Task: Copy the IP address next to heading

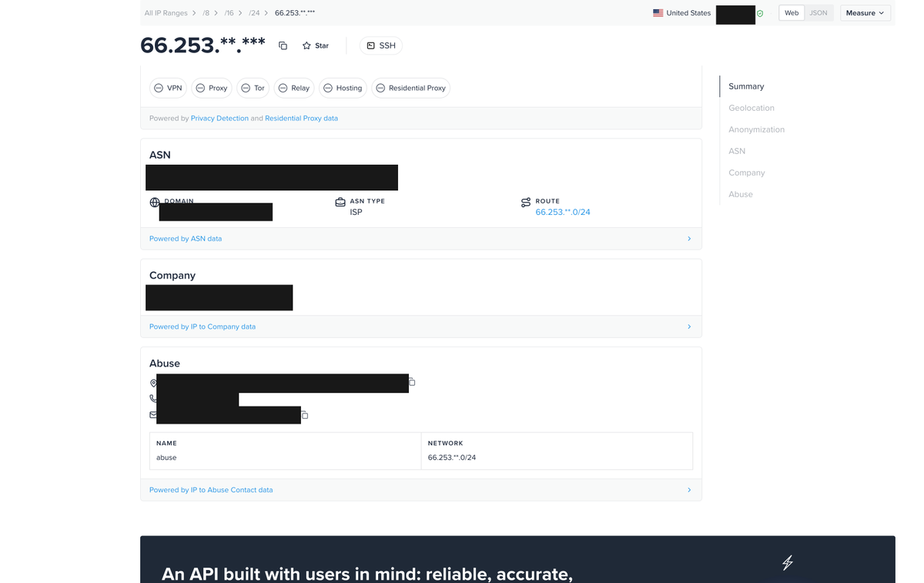Action: point(283,45)
